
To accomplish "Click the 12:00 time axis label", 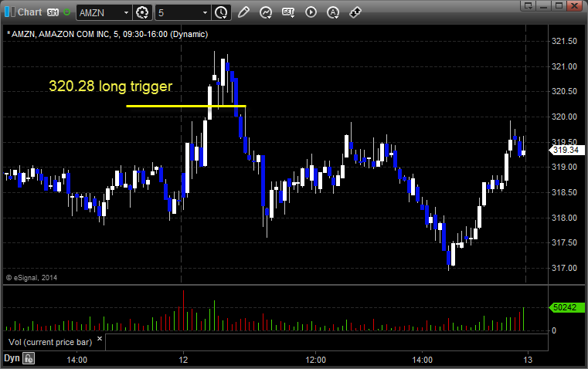I will [x=316, y=360].
